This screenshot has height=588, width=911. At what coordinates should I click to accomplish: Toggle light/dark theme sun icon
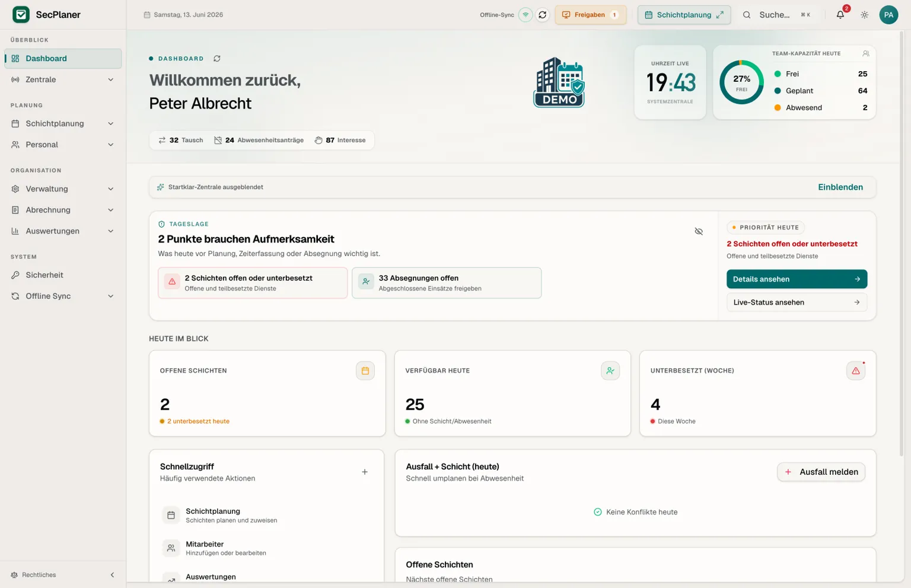click(x=865, y=15)
